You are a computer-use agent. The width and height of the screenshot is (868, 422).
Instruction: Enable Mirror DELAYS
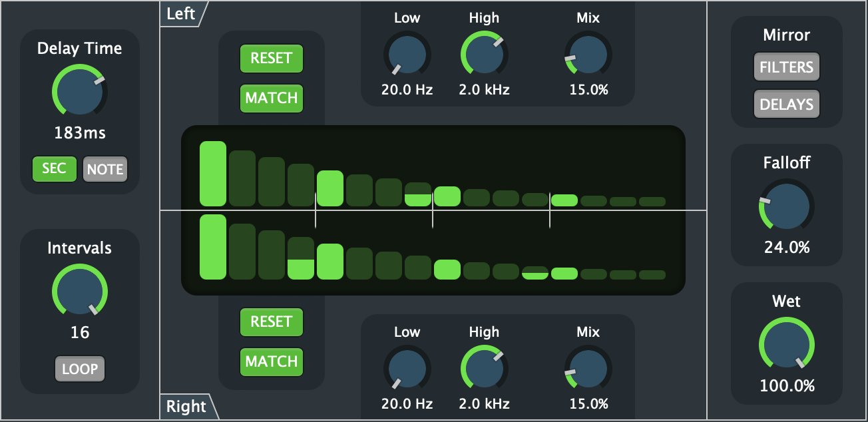[787, 105]
